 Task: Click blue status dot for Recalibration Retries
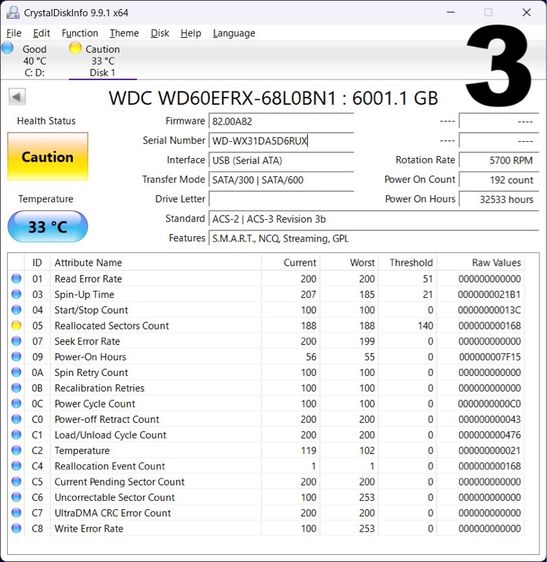click(16, 388)
